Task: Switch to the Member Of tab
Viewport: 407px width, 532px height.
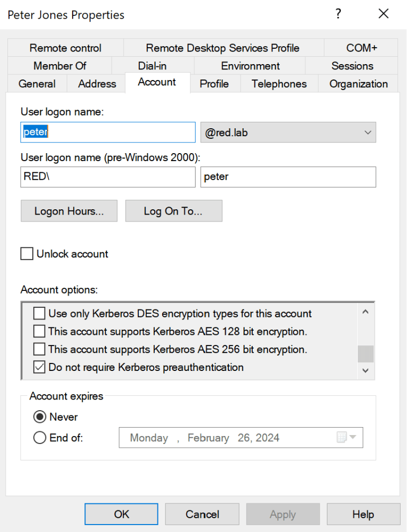Action: [x=59, y=66]
